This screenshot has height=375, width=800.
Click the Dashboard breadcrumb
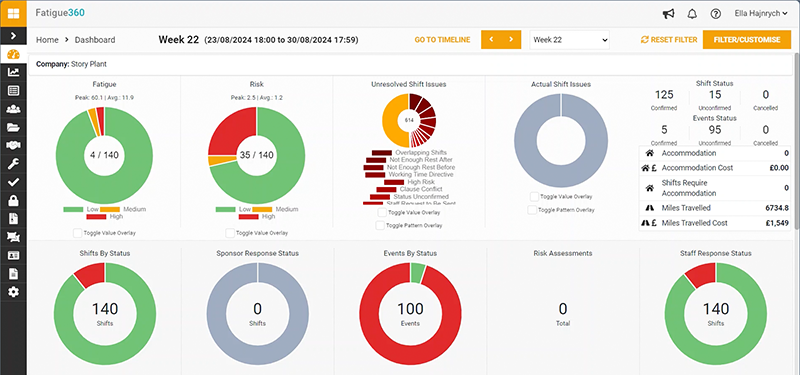pyautogui.click(x=95, y=39)
